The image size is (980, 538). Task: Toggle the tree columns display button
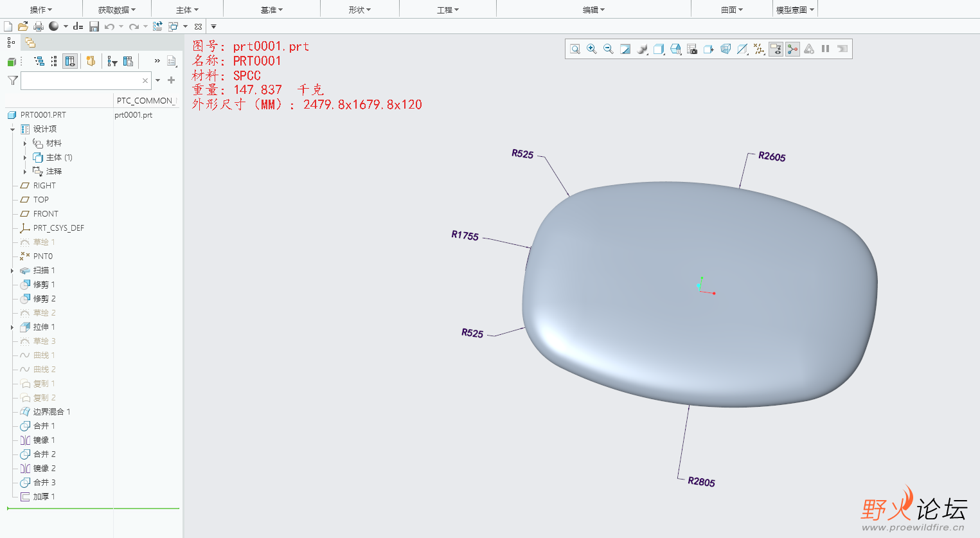(70, 61)
